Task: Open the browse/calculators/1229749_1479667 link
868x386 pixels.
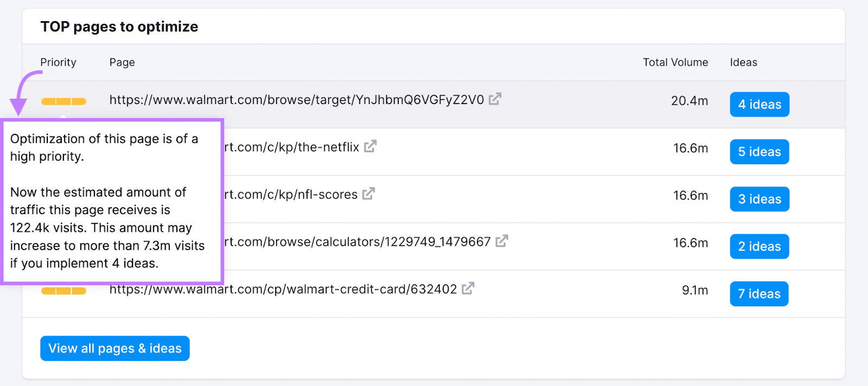Action: (358, 242)
